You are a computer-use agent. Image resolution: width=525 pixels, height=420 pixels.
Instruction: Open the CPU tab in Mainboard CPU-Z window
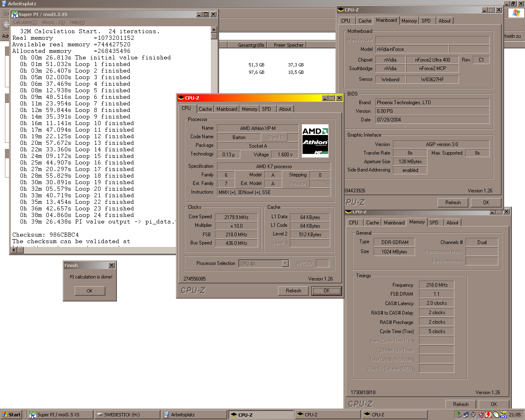click(x=346, y=21)
